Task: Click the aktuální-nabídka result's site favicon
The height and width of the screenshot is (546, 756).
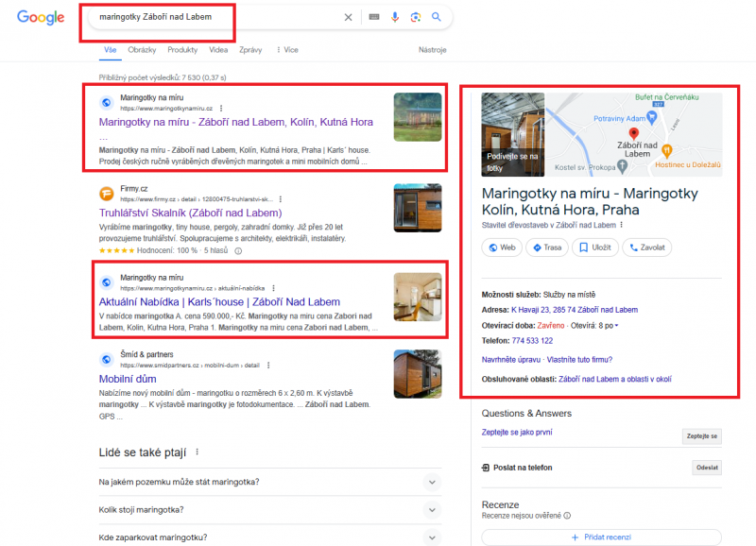Action: click(107, 282)
